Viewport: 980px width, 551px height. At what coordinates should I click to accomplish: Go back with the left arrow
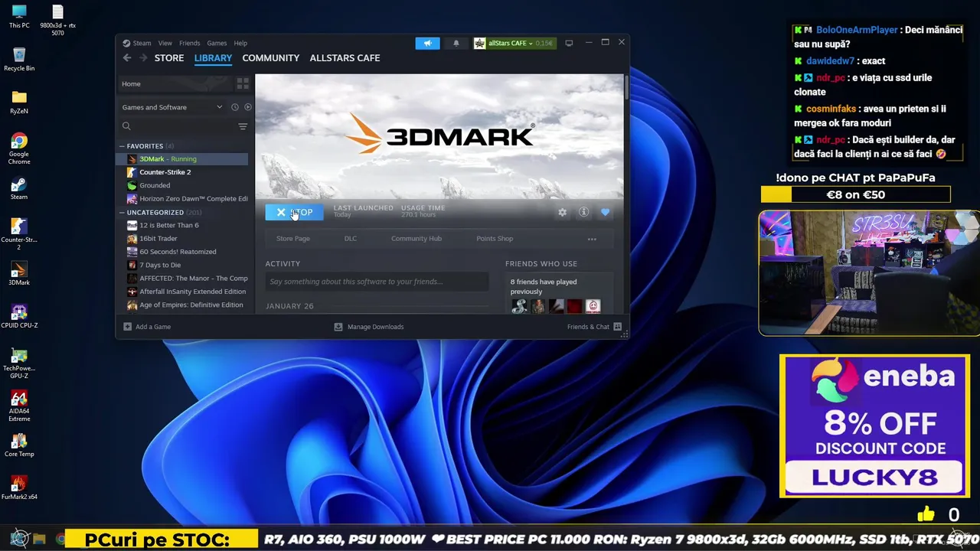[x=127, y=58]
